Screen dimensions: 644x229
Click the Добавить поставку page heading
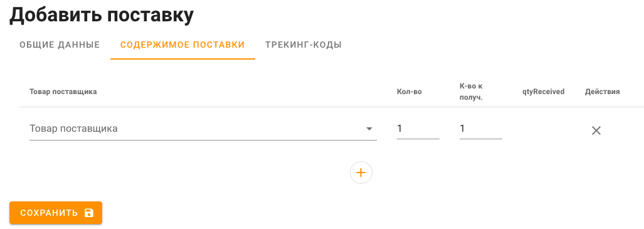[x=102, y=15]
